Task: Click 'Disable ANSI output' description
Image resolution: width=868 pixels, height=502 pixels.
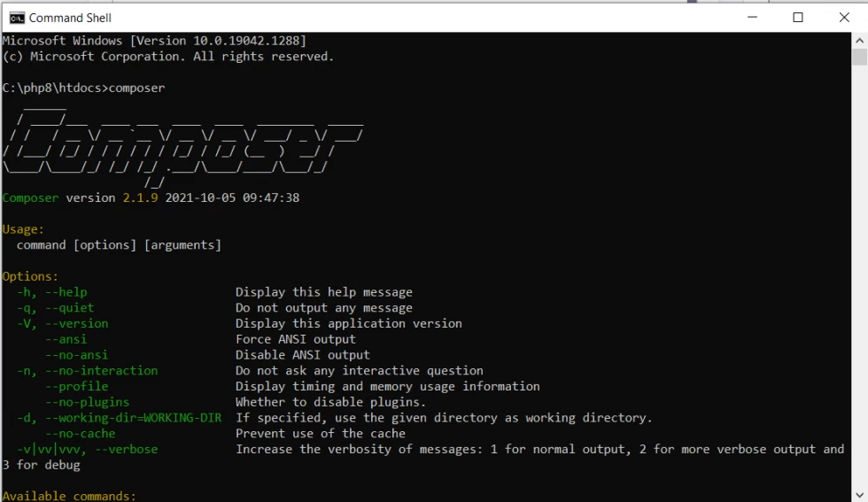Action: point(303,355)
